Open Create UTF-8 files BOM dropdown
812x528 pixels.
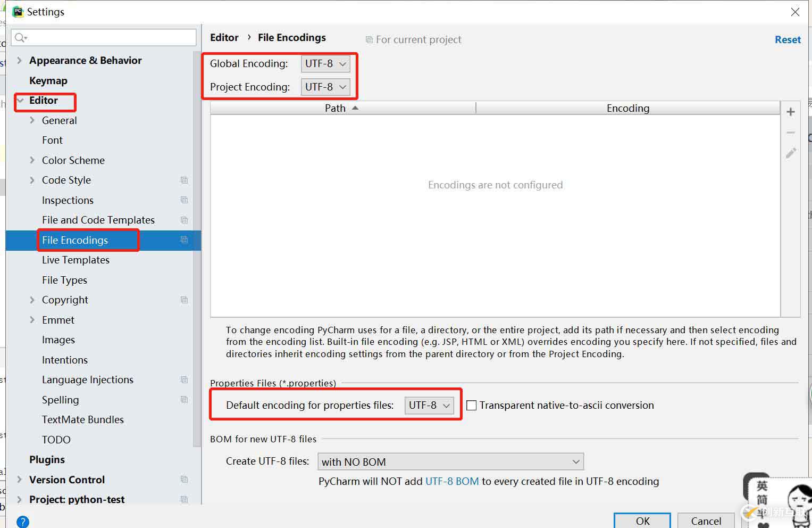(x=450, y=461)
